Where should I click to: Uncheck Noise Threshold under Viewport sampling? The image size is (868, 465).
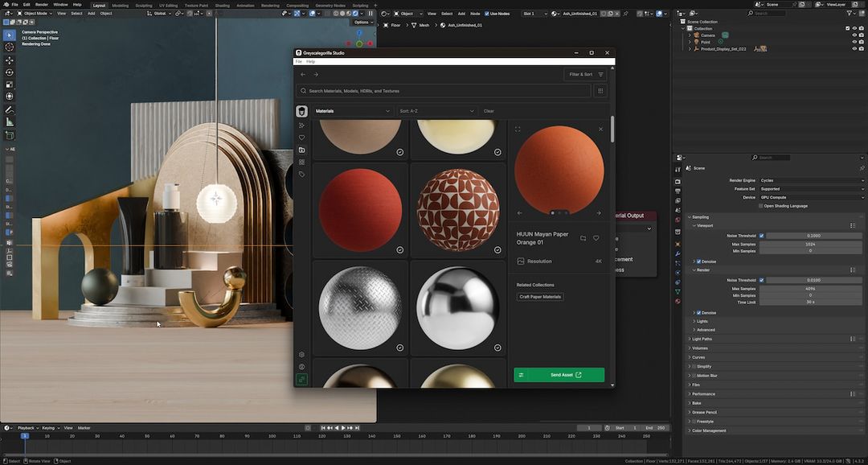click(762, 236)
